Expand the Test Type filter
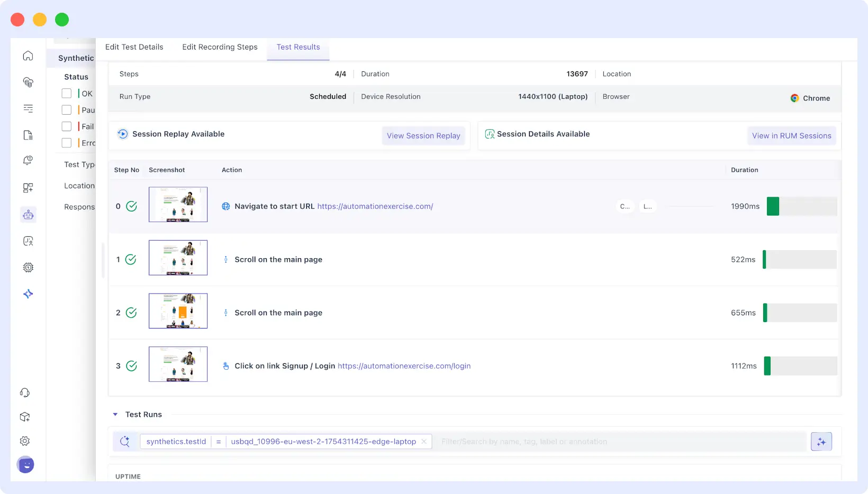 [78, 164]
